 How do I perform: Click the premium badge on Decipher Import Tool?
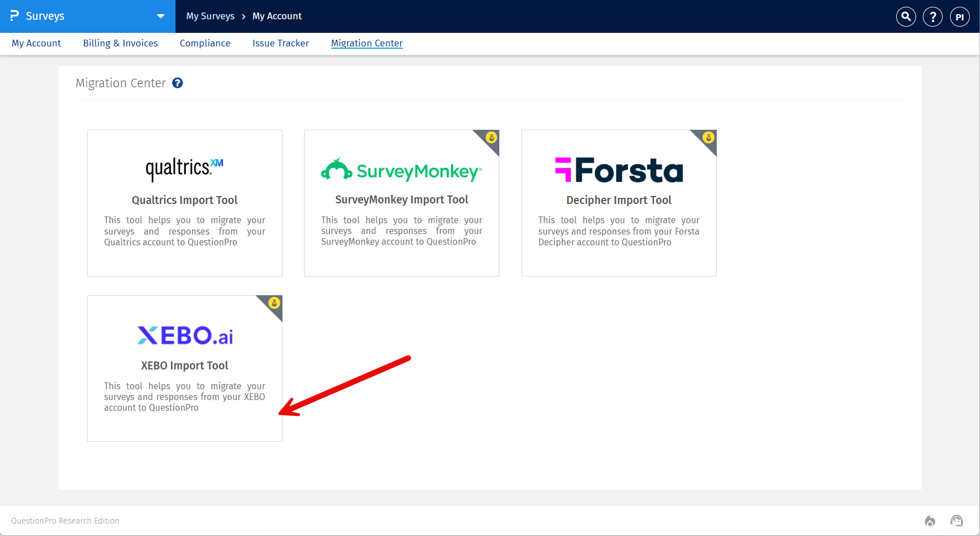tap(708, 137)
